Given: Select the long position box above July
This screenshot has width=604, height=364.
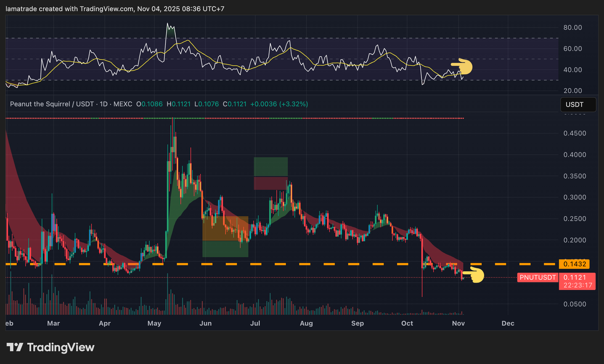Looking at the screenshot, I should click(271, 173).
